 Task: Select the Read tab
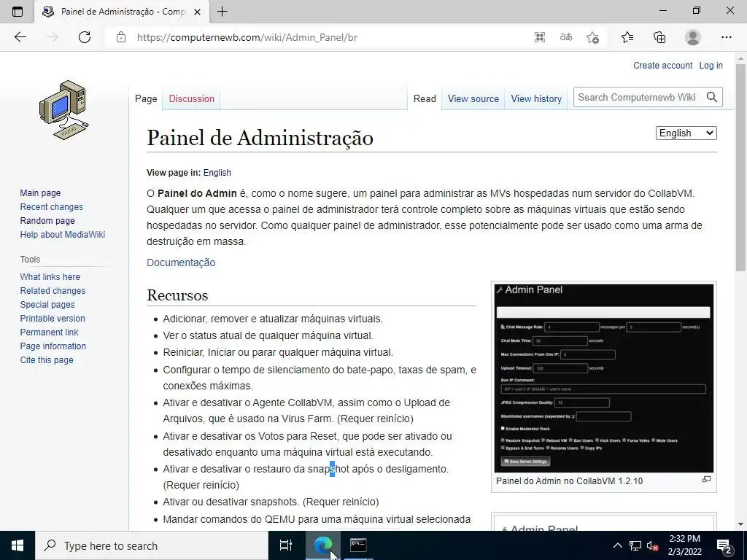click(x=425, y=98)
